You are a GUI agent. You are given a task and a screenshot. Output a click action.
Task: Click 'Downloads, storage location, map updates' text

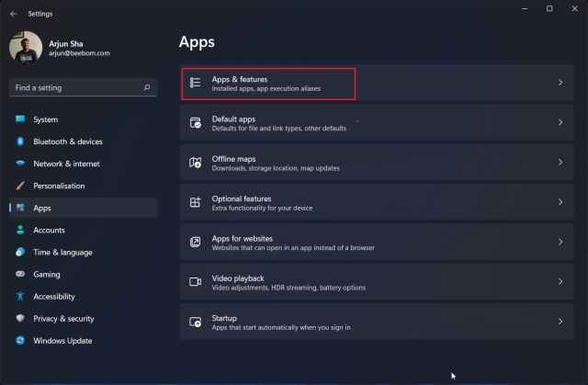tap(276, 168)
